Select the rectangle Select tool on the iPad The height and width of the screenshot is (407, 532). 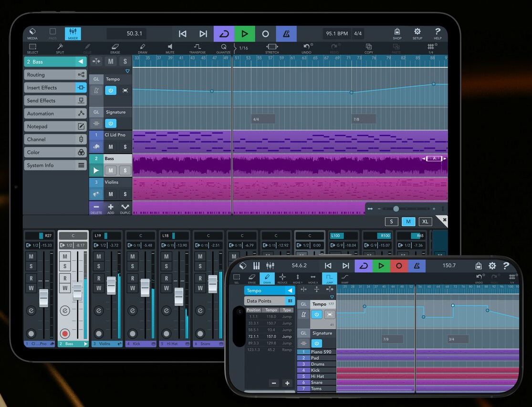pyautogui.click(x=32, y=49)
